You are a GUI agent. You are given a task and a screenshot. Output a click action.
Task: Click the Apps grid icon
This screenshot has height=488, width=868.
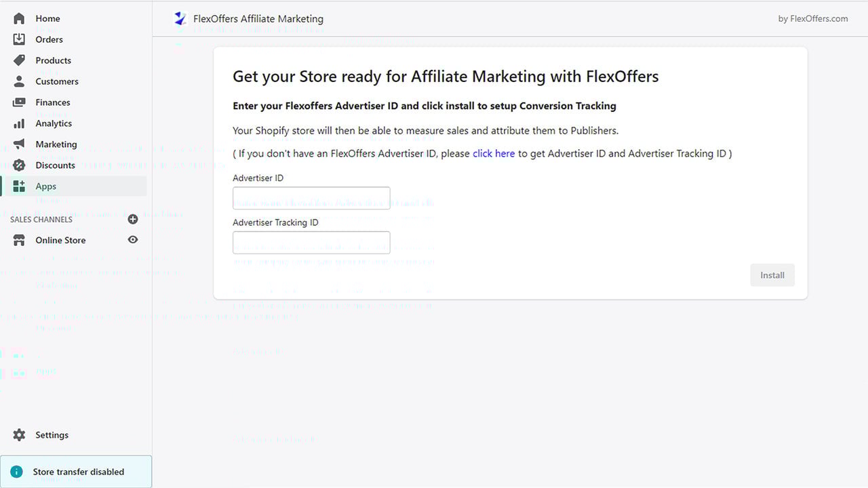click(x=19, y=186)
